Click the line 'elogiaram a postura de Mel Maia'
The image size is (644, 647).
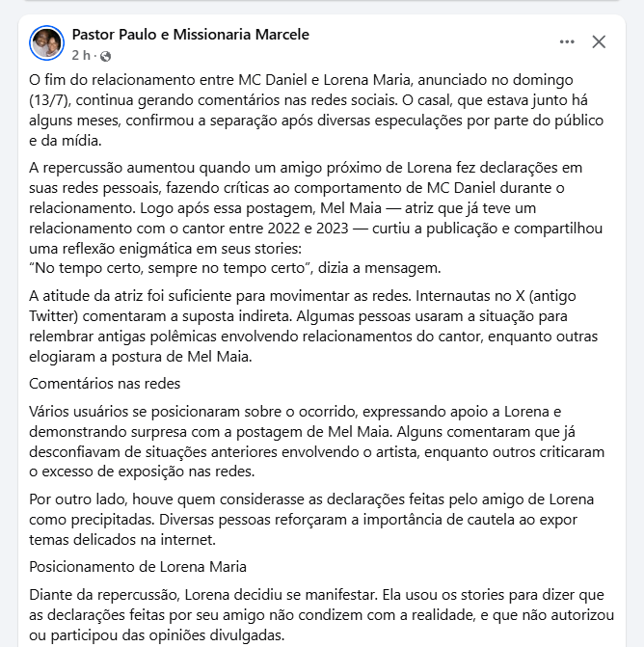click(140, 357)
